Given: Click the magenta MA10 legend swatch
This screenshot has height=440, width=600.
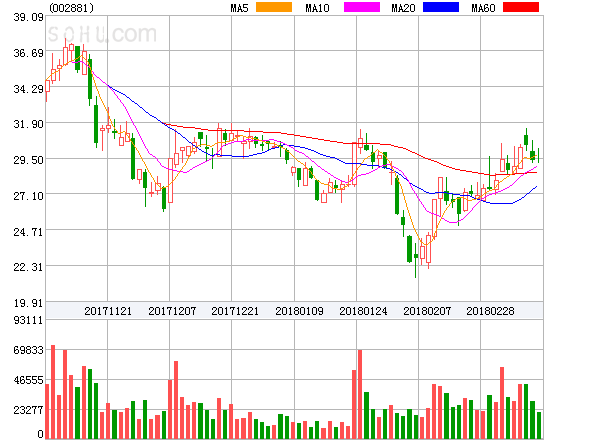Looking at the screenshot, I should [x=362, y=7].
